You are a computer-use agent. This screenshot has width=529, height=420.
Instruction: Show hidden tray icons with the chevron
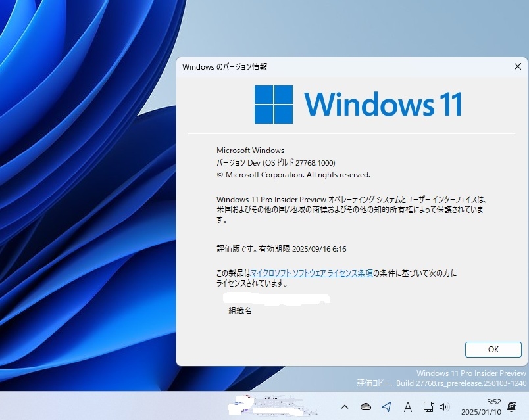click(x=345, y=407)
